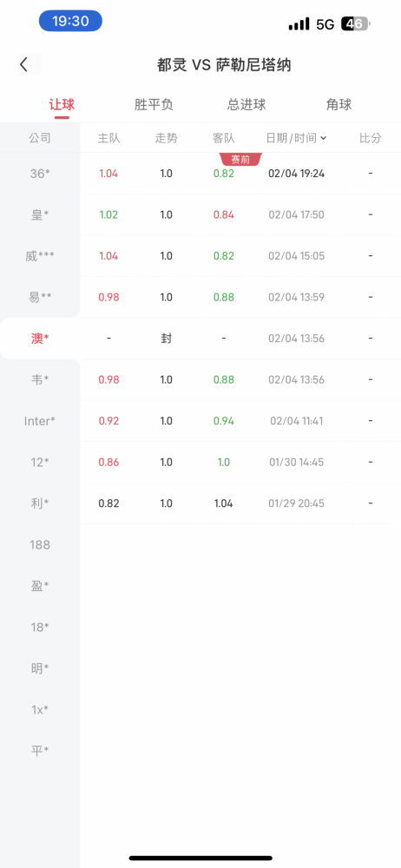Tap the battery indicator in status bar

pyautogui.click(x=356, y=23)
